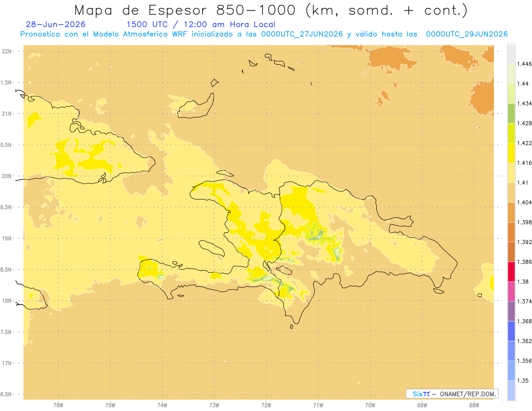532x411 pixels.
Task: Select the pale yellow swatch between 1.416 and 1.41
Action: (x=511, y=172)
